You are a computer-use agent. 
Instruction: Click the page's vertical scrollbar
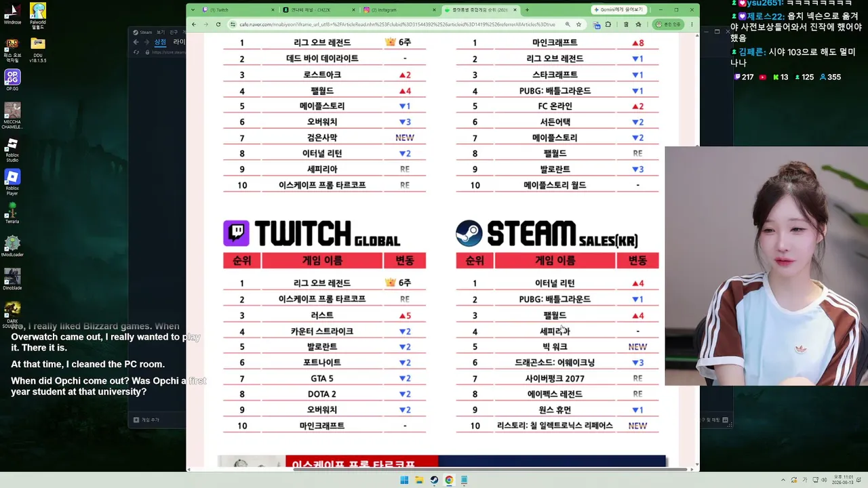696,251
